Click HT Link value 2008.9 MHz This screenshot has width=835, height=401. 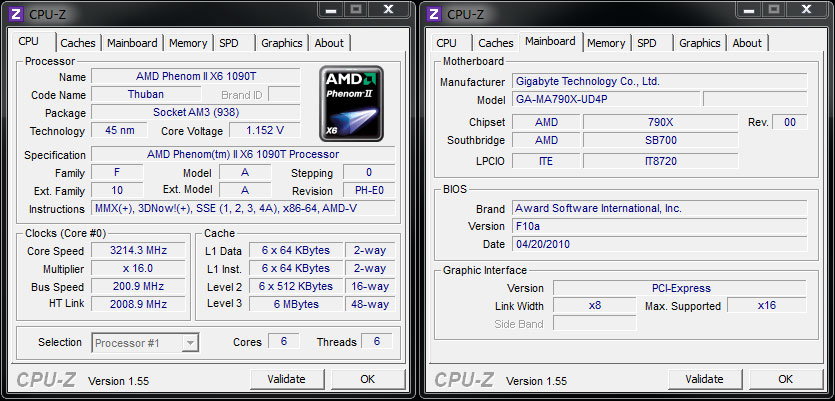(x=138, y=304)
